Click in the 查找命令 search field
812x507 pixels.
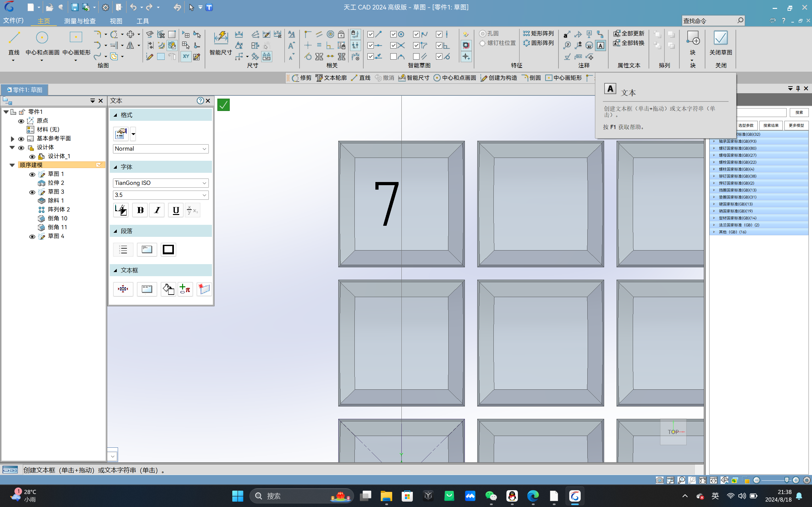(x=709, y=21)
